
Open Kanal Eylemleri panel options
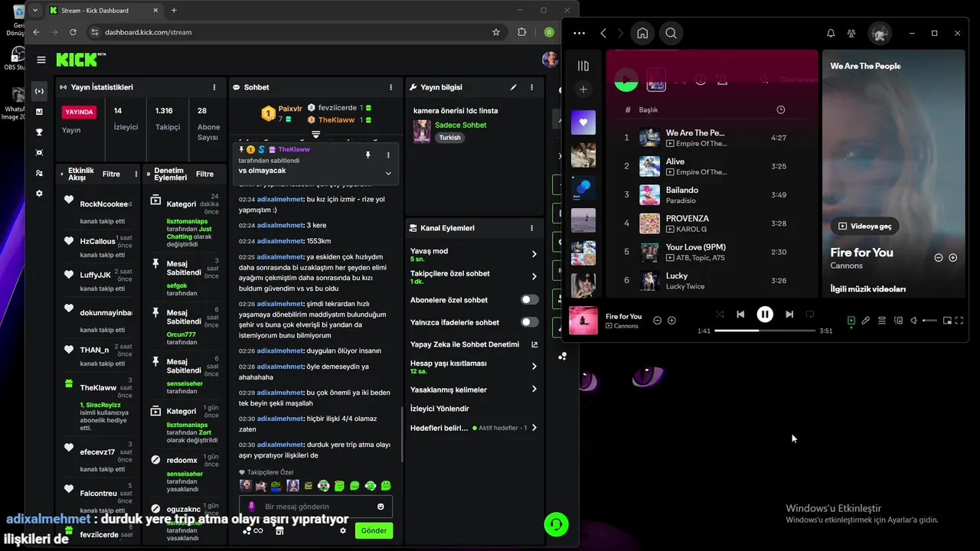point(532,228)
